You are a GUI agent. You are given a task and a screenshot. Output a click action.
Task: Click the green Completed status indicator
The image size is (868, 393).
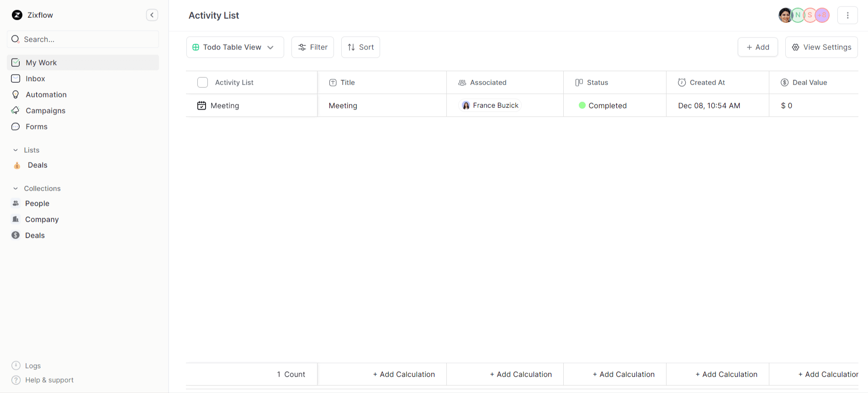point(582,106)
